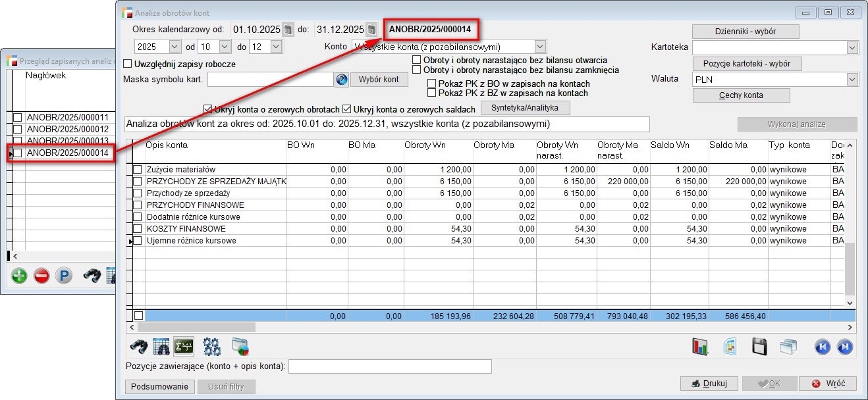Expand the Konto dropdown
Viewport: 868px width, 400px height.
pyautogui.click(x=540, y=47)
